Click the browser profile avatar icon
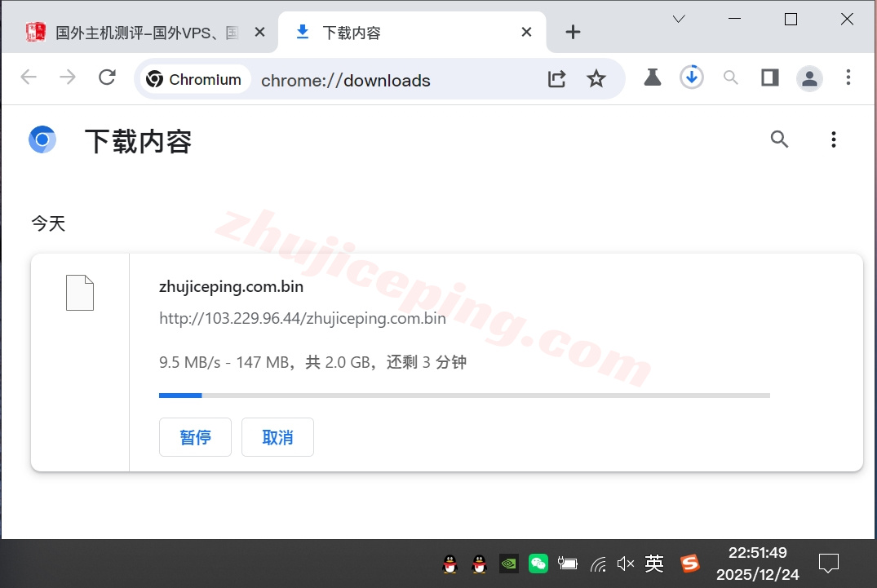Viewport: 877px width, 588px height. (x=809, y=77)
